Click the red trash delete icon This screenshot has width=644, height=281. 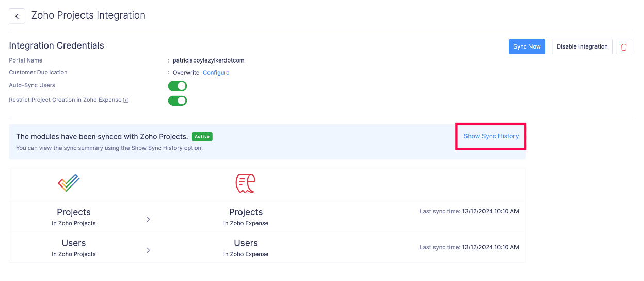[624, 46]
